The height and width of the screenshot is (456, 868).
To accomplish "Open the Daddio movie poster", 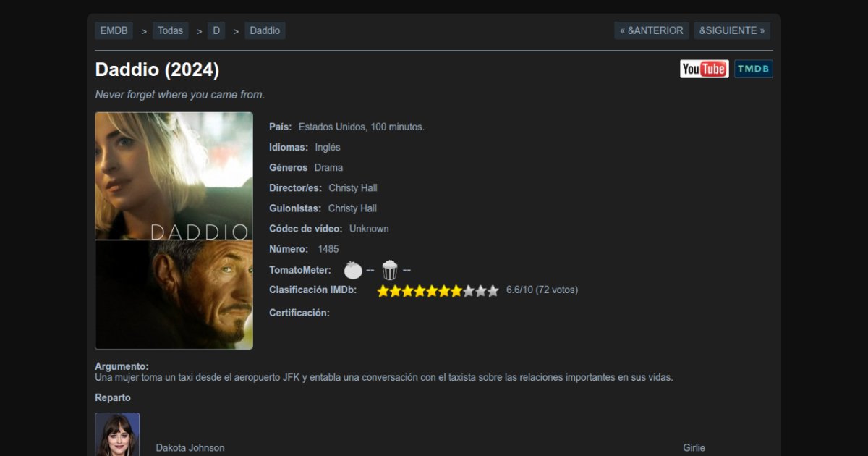I will (174, 231).
